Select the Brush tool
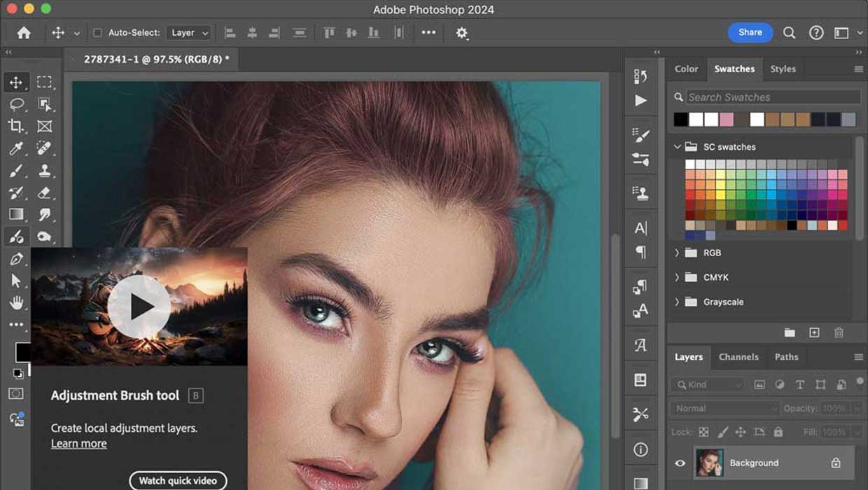The width and height of the screenshot is (868, 490). [x=16, y=170]
